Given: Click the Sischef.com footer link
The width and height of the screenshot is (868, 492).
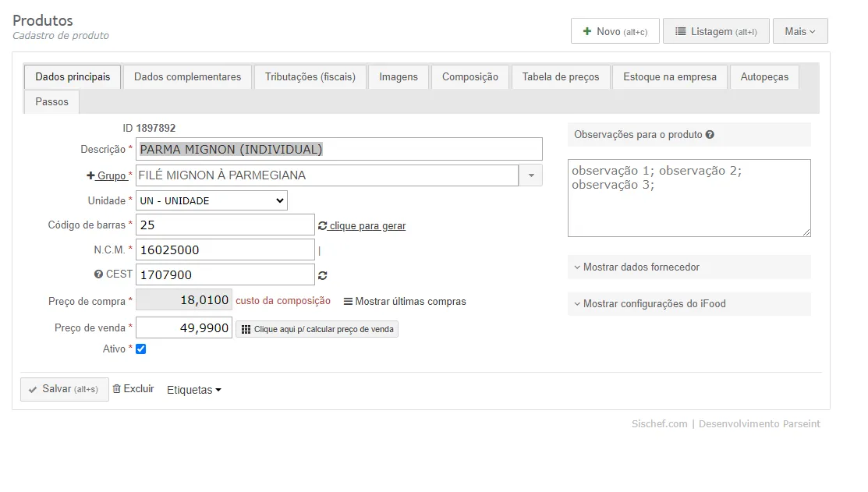Looking at the screenshot, I should (659, 424).
